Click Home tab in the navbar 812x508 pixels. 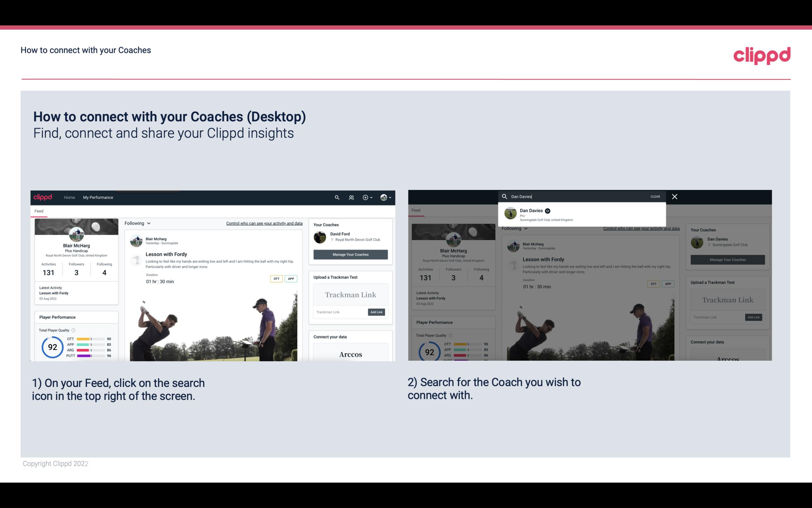tap(69, 197)
